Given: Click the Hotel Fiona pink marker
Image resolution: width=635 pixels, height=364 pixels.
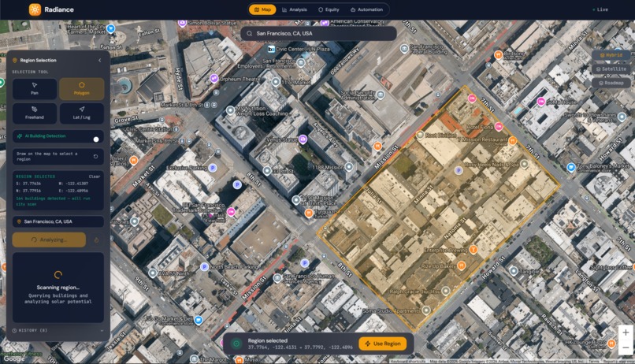Looking at the screenshot, I should tap(499, 127).
